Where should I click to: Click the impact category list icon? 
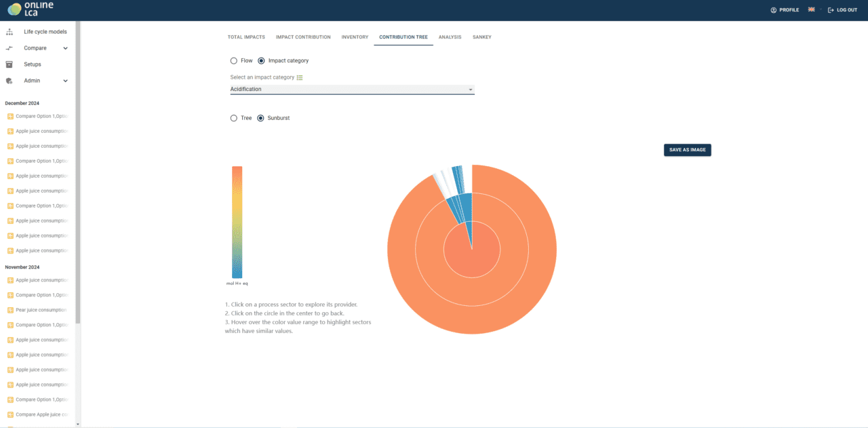[300, 77]
